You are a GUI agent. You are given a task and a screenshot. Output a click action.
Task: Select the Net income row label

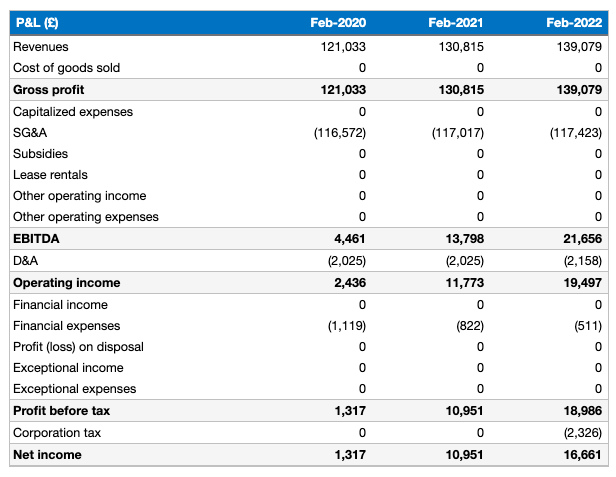click(47, 455)
